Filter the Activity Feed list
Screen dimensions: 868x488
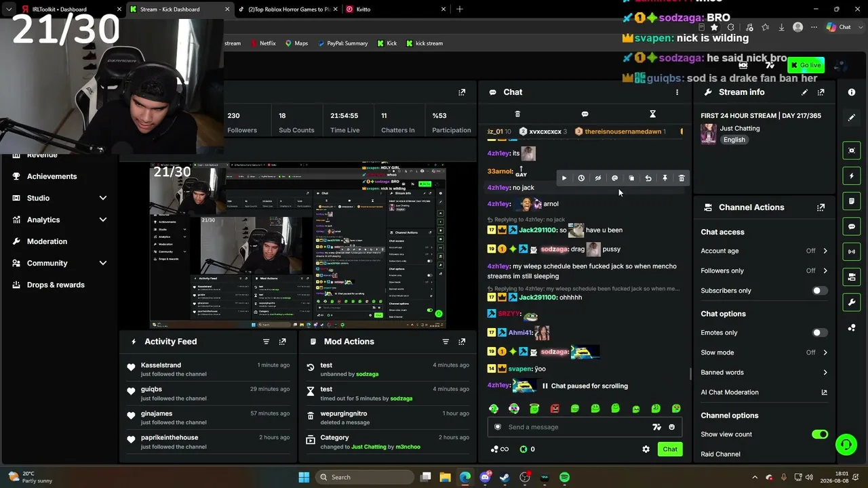point(266,342)
